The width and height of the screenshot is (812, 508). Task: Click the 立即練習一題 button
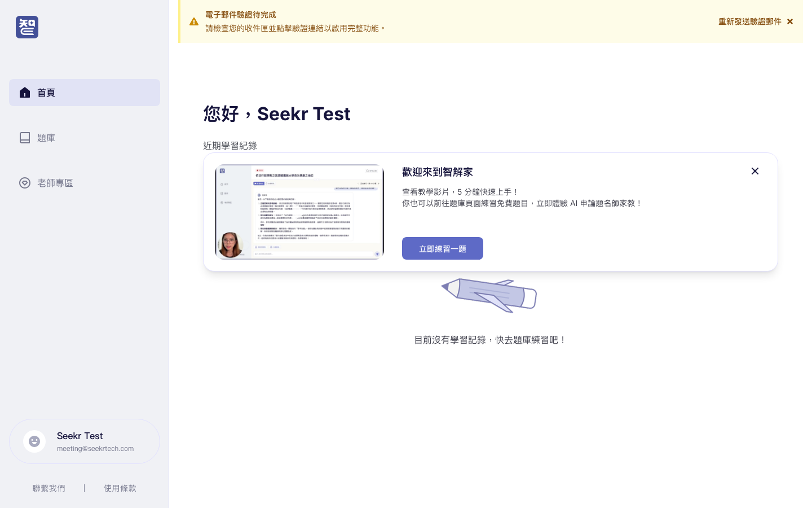[x=443, y=248]
